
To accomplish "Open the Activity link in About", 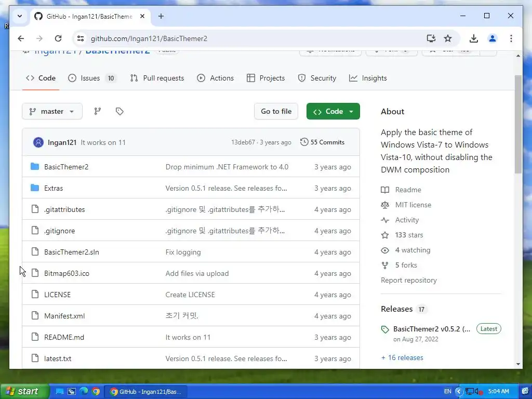I will coord(400,220).
